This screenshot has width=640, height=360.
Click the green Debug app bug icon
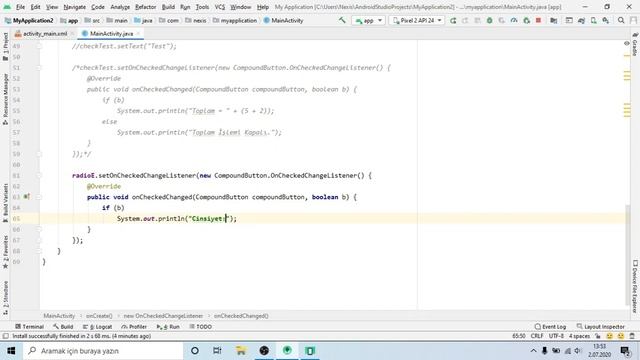pos(489,20)
